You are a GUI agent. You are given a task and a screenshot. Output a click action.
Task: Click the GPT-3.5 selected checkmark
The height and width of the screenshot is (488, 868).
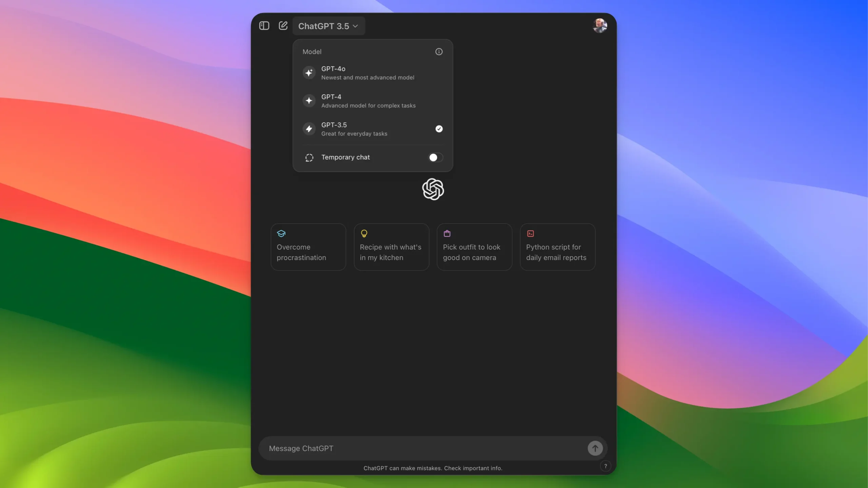pos(439,129)
